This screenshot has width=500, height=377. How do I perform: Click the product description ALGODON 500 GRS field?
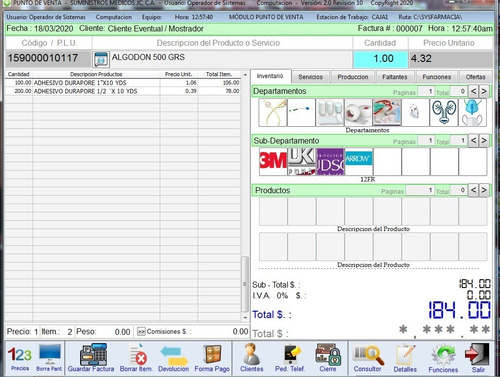[x=231, y=58]
